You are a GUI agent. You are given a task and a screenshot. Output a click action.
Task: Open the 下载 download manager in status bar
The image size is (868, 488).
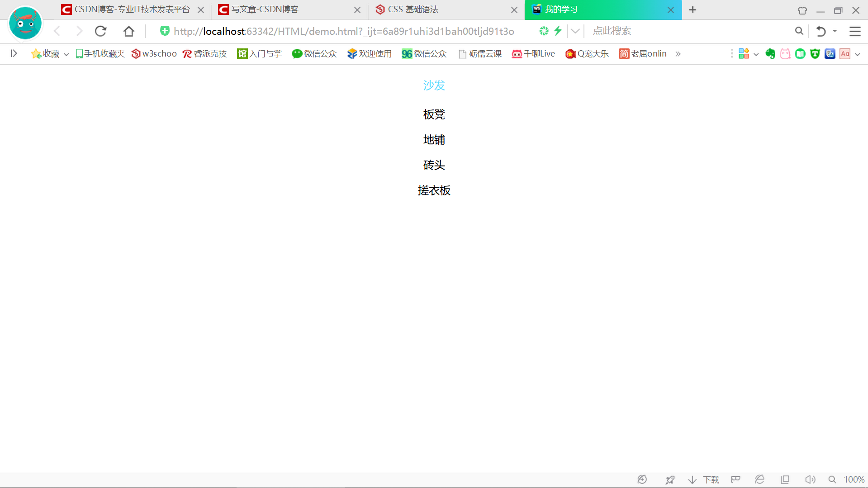(x=710, y=479)
